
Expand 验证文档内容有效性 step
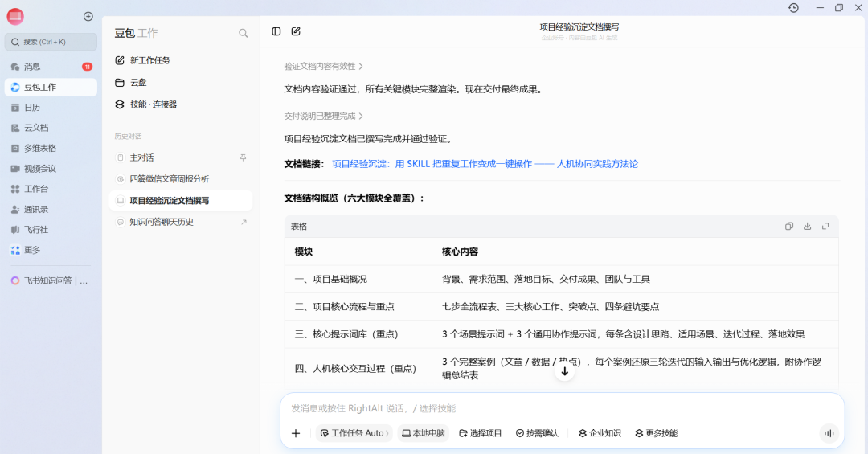pos(324,67)
